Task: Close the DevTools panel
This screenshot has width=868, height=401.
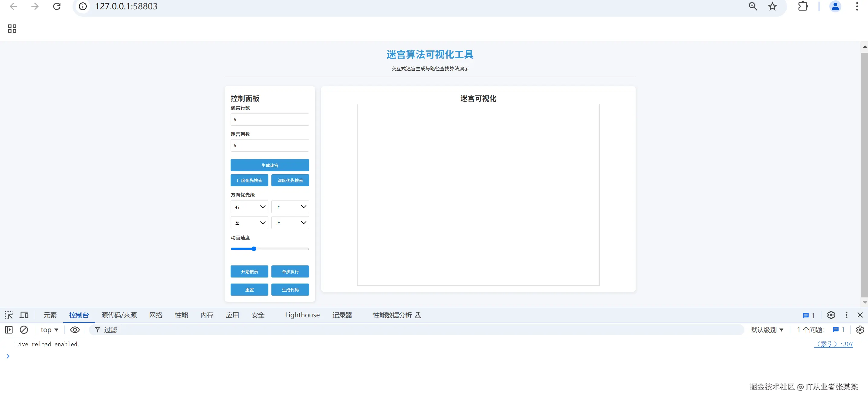Action: [860, 315]
